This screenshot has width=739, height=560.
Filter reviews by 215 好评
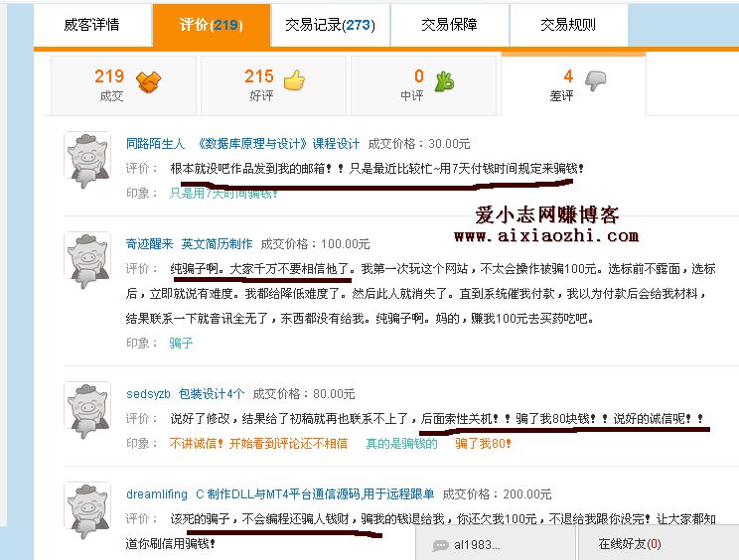pyautogui.click(x=274, y=85)
